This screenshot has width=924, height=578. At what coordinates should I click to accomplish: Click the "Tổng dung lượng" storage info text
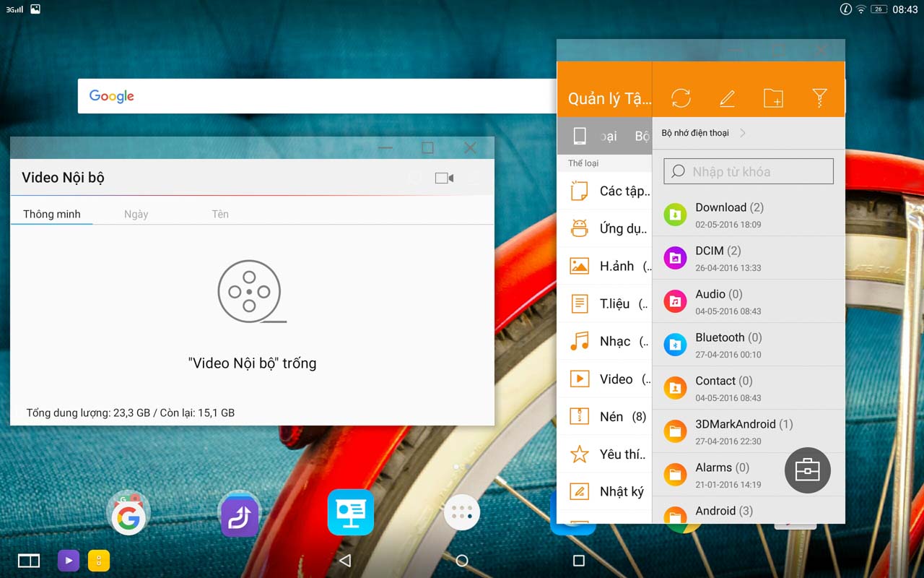(131, 413)
